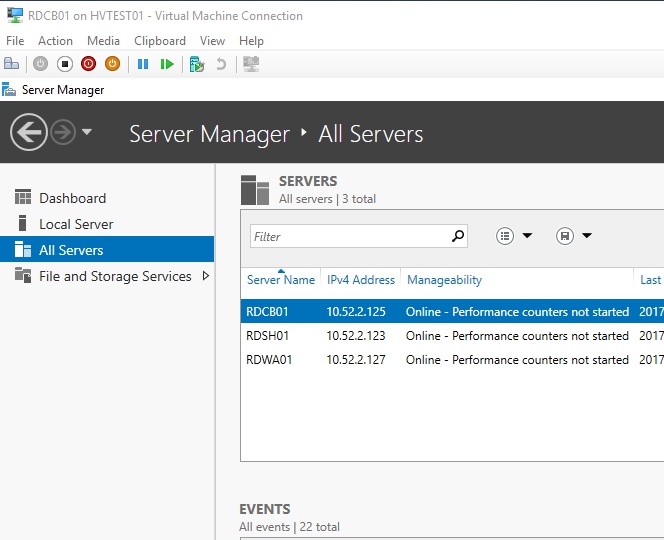Viewport: 664px width, 540px height.
Task: Click the red Shut Down icon
Action: [89, 64]
